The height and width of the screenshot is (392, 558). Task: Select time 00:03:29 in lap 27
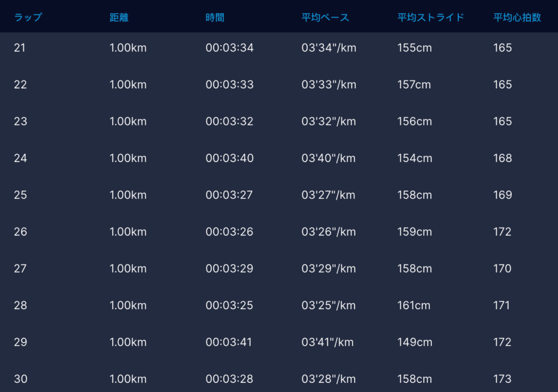(x=229, y=269)
